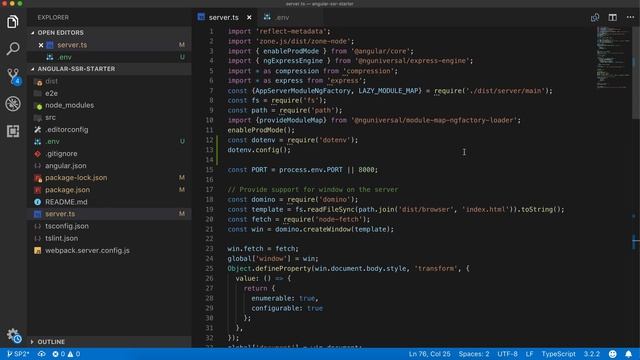Expand the Outline section

click(110, 342)
